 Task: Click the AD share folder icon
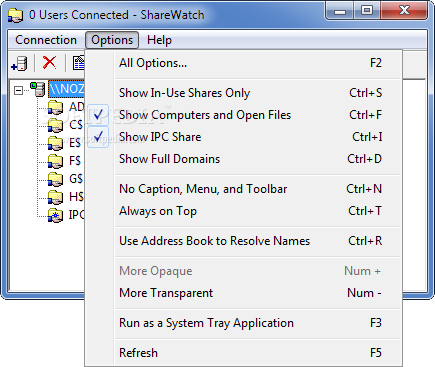click(55, 108)
